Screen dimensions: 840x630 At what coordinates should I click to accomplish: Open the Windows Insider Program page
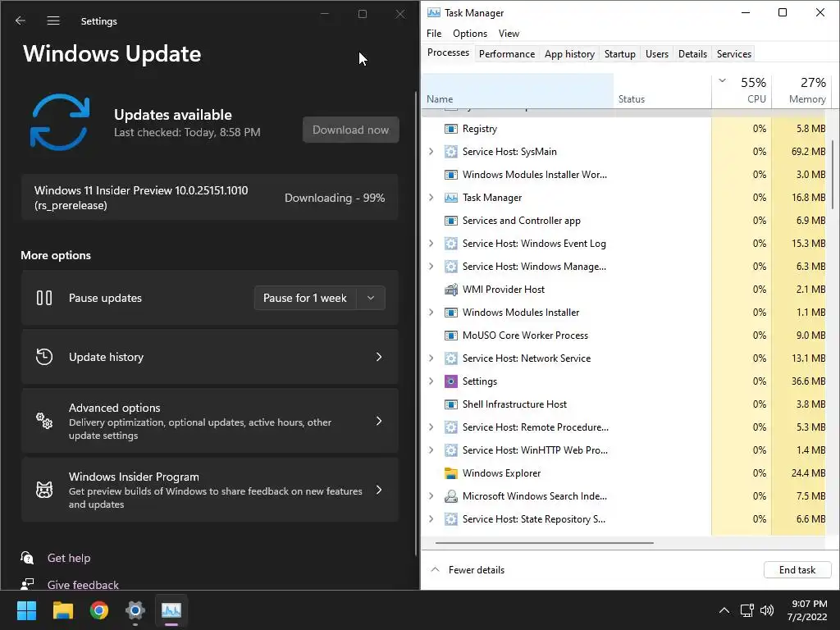(209, 490)
